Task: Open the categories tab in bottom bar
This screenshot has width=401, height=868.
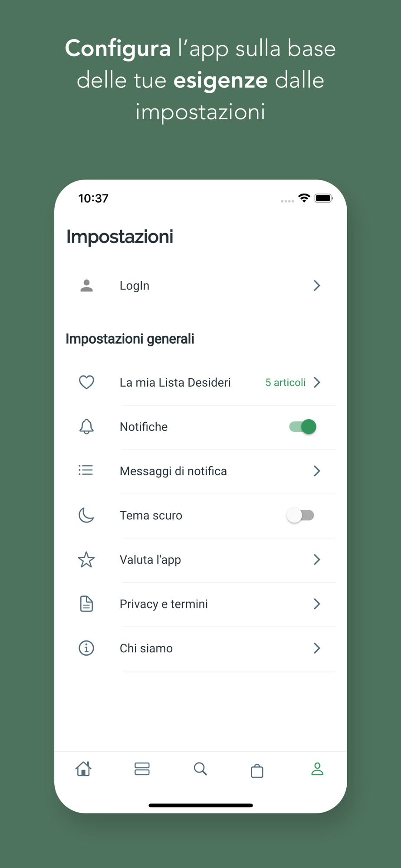Action: [x=142, y=769]
